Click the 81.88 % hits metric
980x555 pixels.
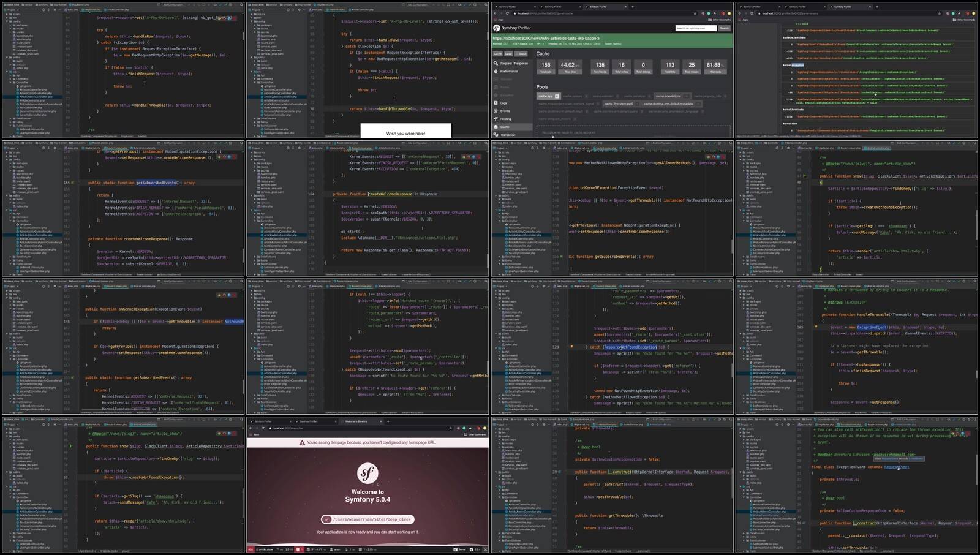715,67
